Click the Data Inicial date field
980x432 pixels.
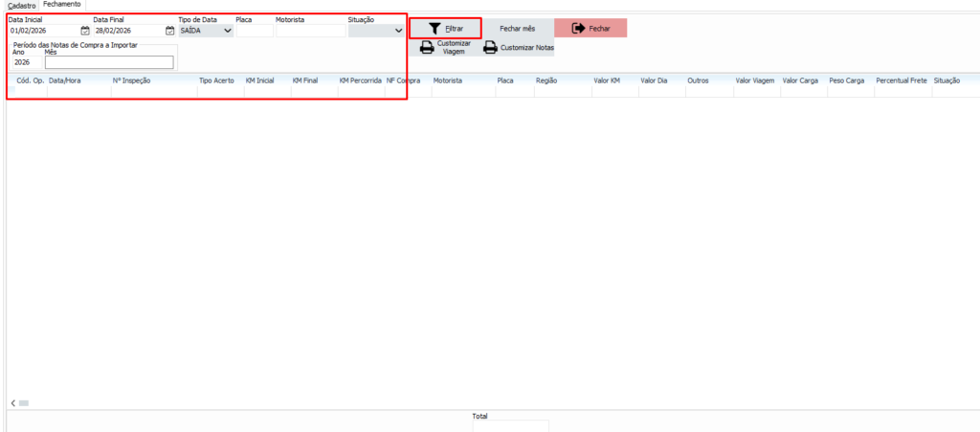click(x=43, y=31)
